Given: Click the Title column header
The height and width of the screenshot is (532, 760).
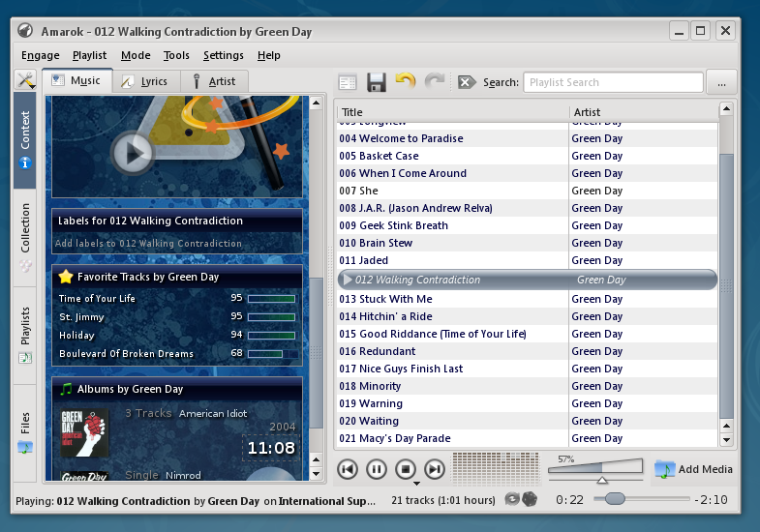Looking at the screenshot, I should pos(453,112).
